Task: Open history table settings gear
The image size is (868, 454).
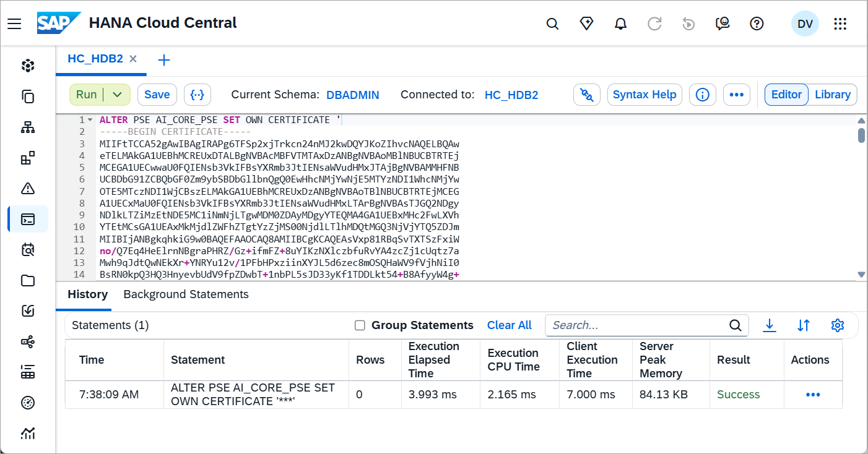Action: click(838, 325)
